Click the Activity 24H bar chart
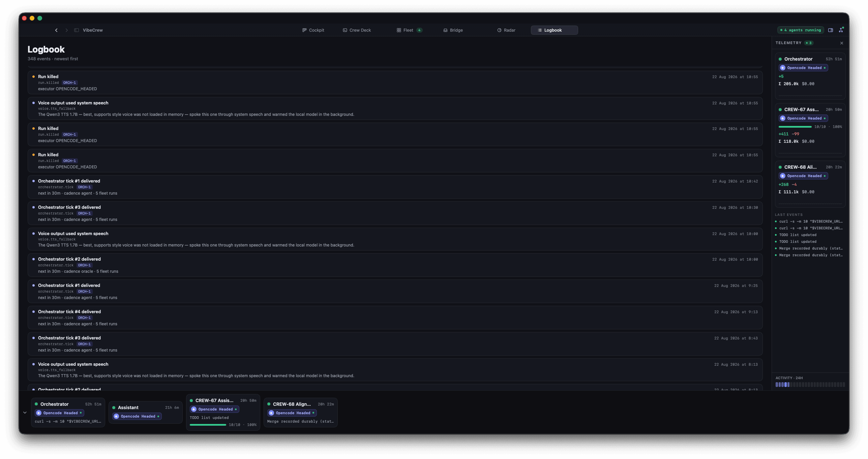This screenshot has width=868, height=459. pyautogui.click(x=810, y=385)
